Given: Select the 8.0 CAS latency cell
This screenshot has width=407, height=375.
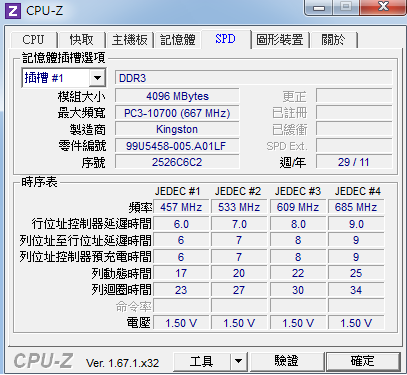Looking at the screenshot, I should [298, 224].
